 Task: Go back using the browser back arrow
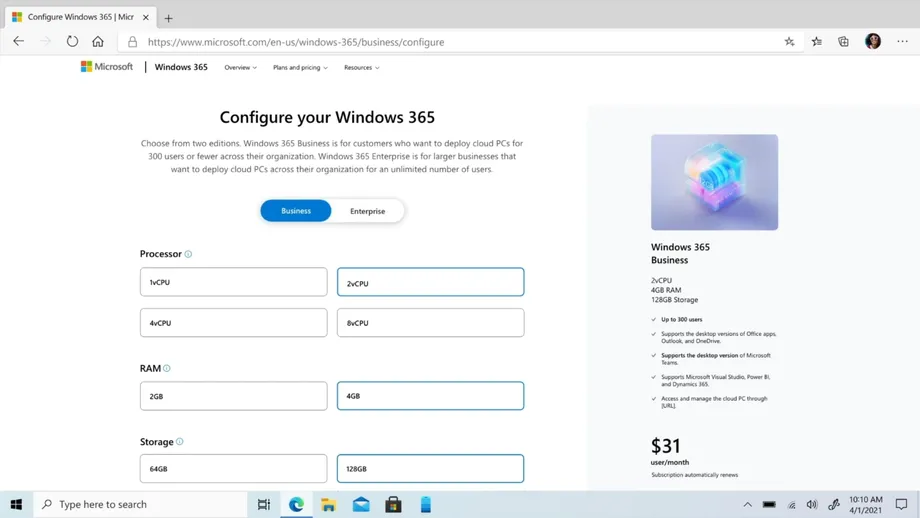[x=19, y=42]
